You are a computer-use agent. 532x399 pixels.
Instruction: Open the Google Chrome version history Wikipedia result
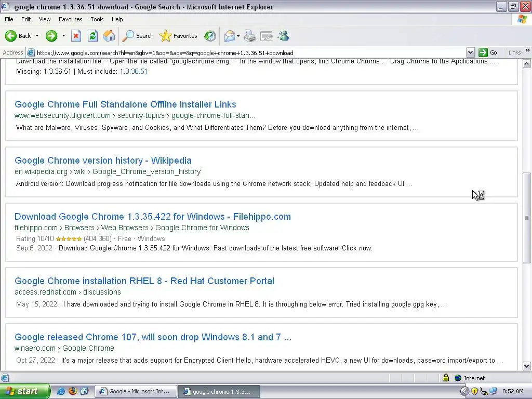pyautogui.click(x=103, y=160)
